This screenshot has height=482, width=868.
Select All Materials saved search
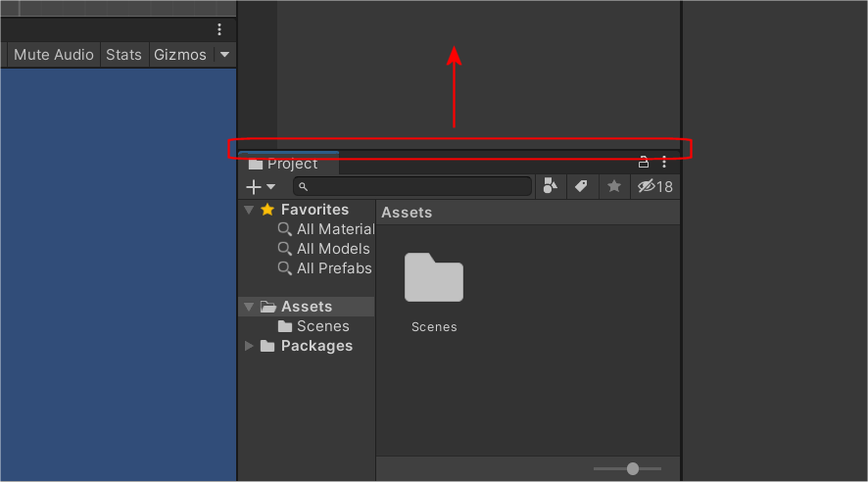coord(326,229)
